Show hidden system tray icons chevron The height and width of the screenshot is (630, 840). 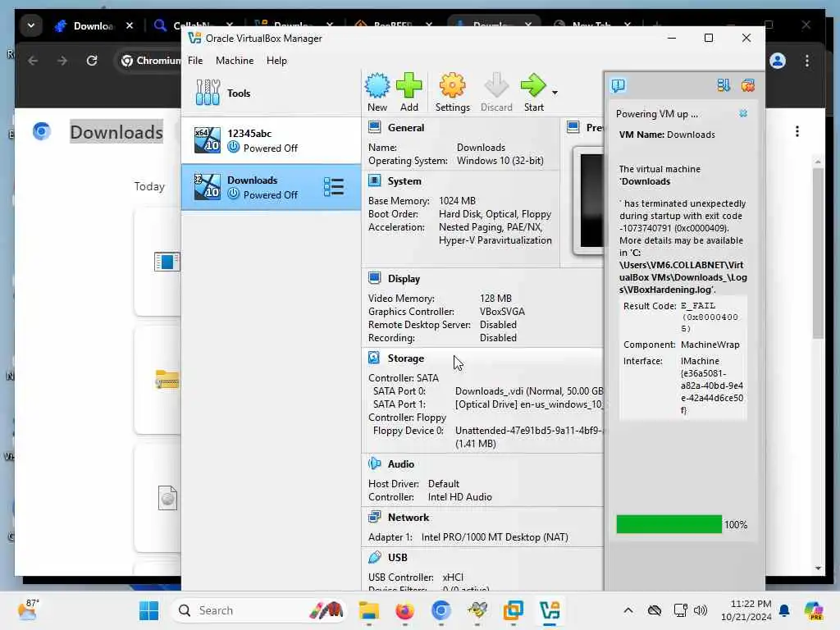point(628,610)
